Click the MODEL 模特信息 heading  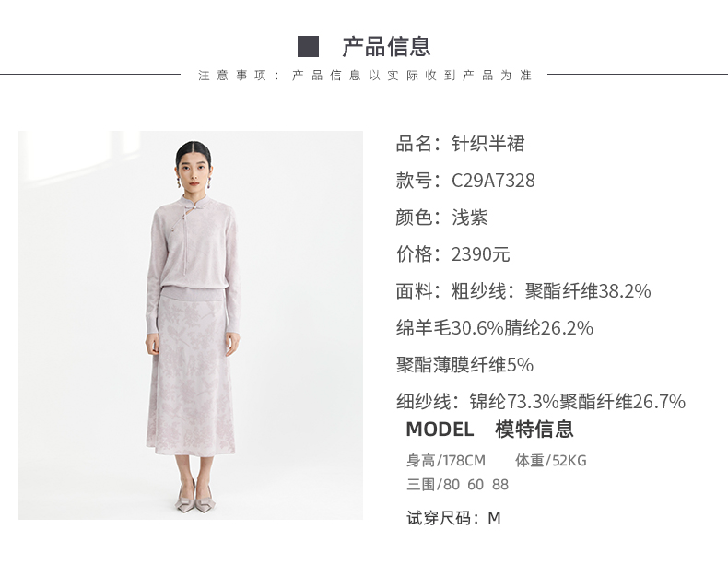coord(490,429)
